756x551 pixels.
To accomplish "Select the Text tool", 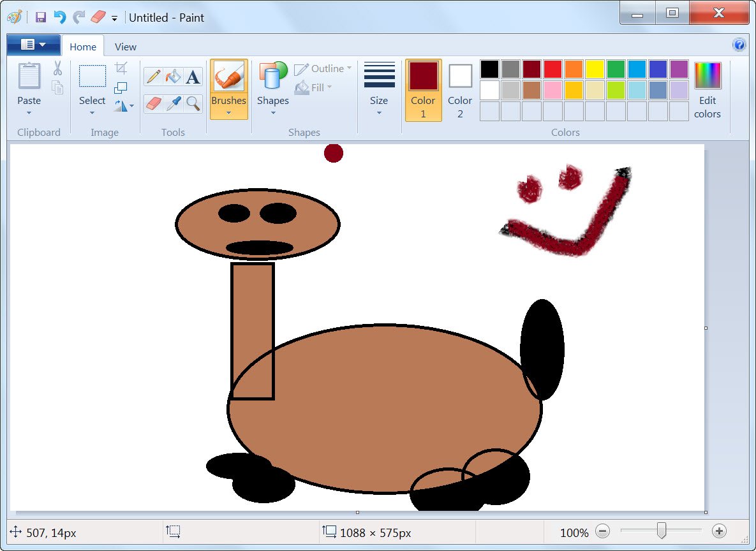I will [x=193, y=77].
